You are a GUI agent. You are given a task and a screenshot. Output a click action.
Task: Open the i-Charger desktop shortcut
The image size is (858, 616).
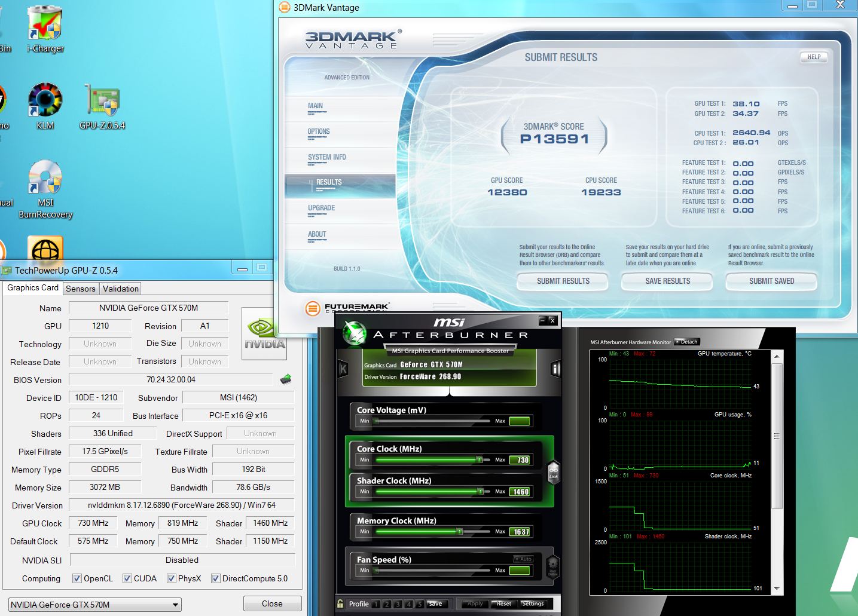45,29
